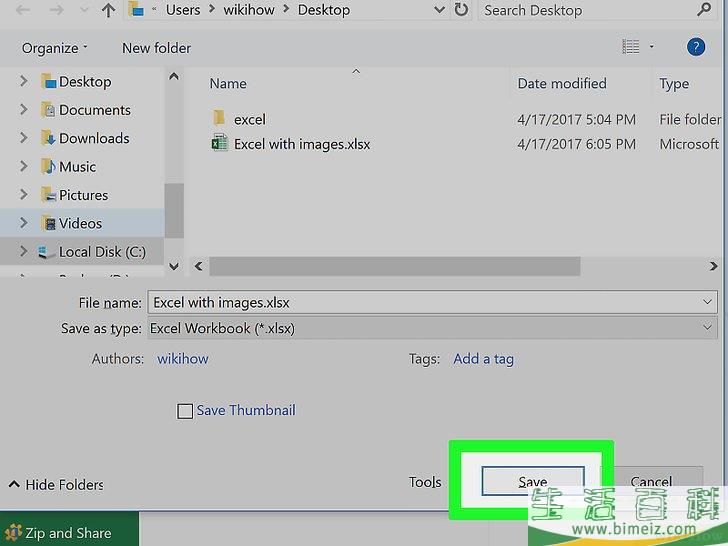Click the up-arrow parent folder icon
The image size is (728, 546).
click(108, 10)
